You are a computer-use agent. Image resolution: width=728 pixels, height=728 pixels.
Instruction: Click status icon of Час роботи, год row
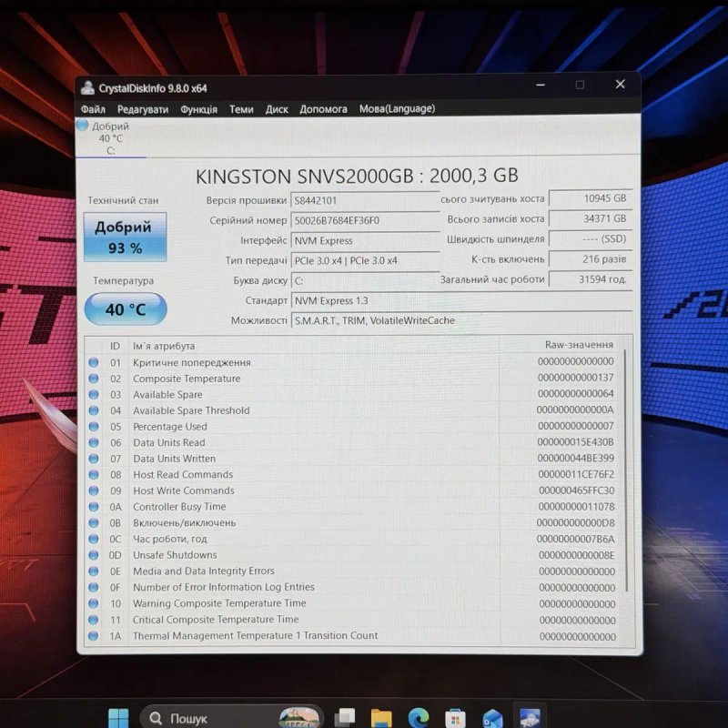tap(94, 539)
